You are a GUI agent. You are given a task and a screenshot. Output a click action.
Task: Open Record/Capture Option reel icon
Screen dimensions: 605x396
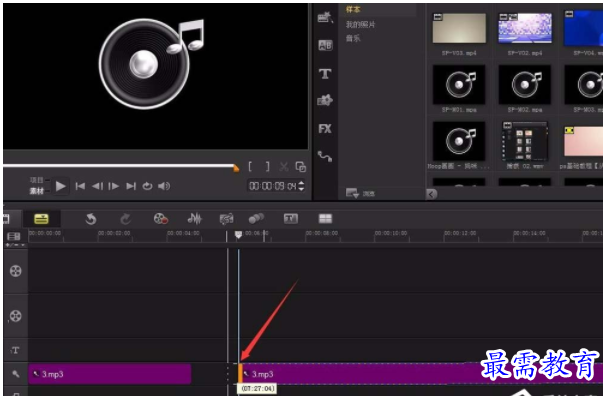click(161, 219)
